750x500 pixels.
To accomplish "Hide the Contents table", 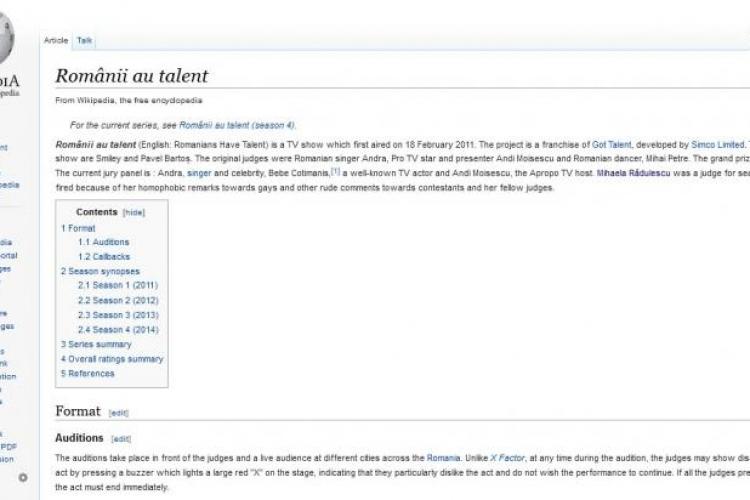I will (133, 213).
